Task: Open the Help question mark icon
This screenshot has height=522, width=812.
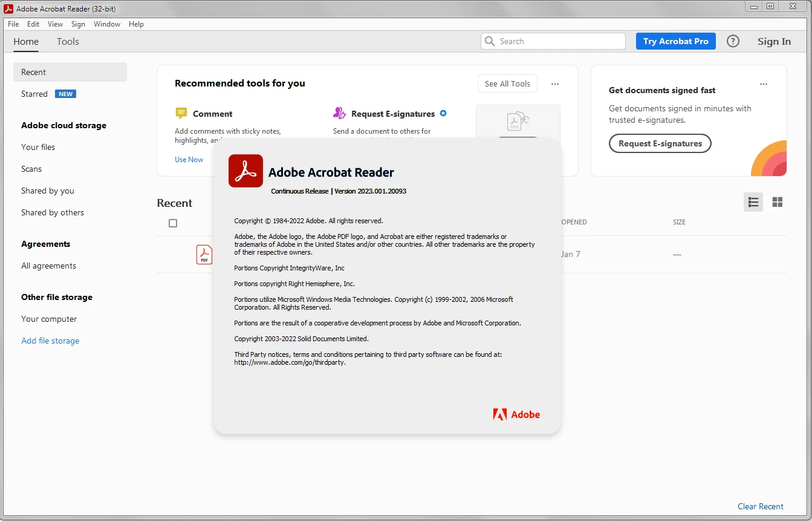Action: click(x=733, y=41)
